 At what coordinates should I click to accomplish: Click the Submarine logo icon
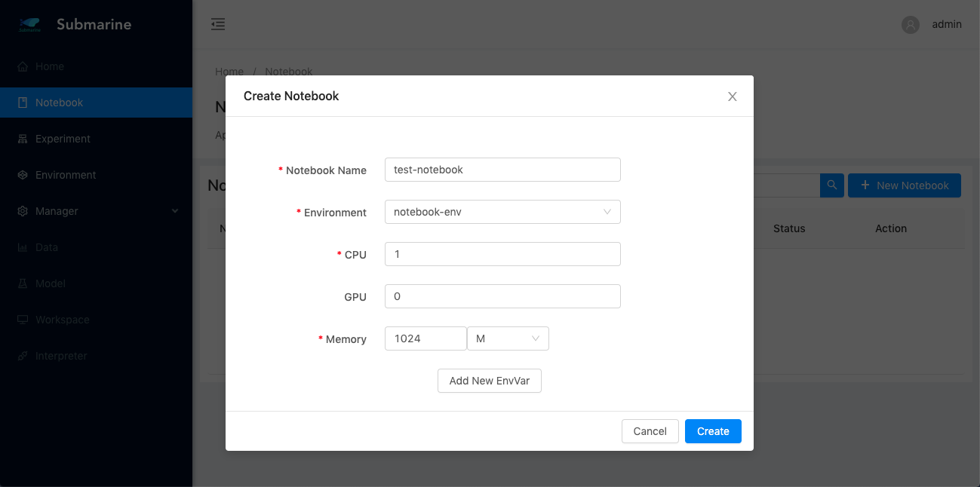click(29, 25)
